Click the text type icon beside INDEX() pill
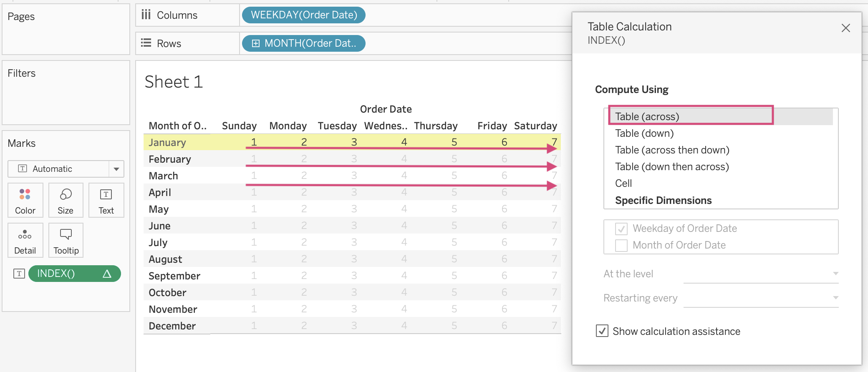 (19, 274)
